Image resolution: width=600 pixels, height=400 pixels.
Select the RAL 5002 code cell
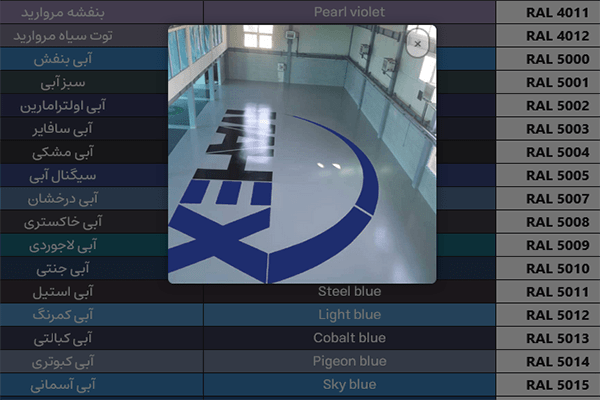pos(548,105)
